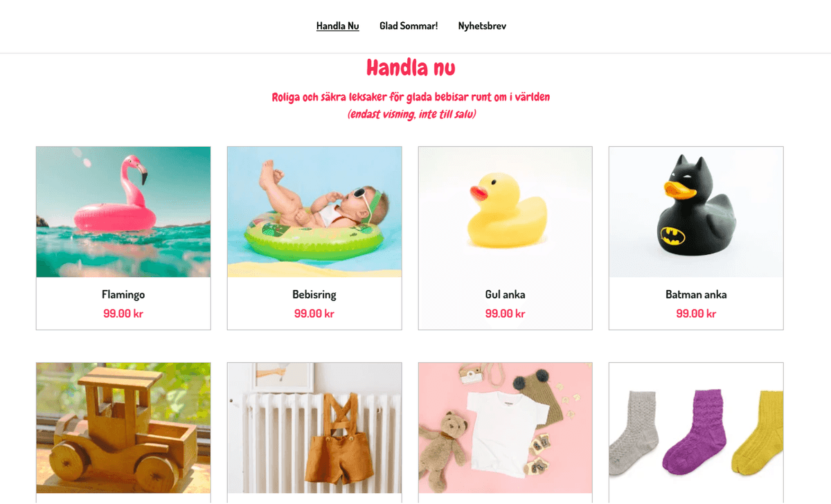Open the Nyhetsbrev navigation link
The height and width of the screenshot is (504, 831).
(482, 26)
